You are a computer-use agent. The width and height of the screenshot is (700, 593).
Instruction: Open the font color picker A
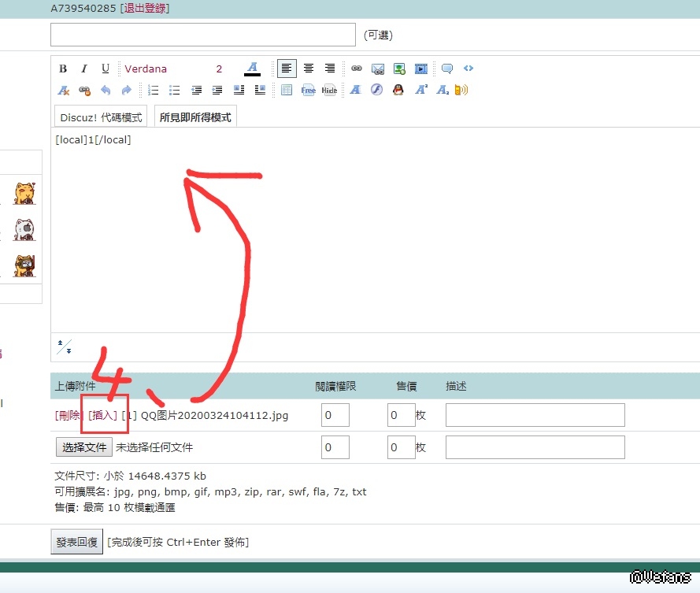(252, 69)
